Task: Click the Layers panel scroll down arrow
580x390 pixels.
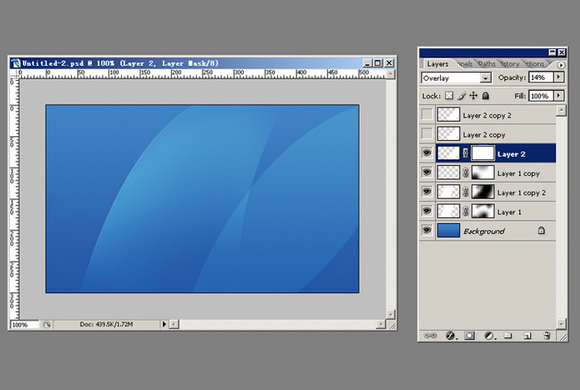Action: pos(561,323)
